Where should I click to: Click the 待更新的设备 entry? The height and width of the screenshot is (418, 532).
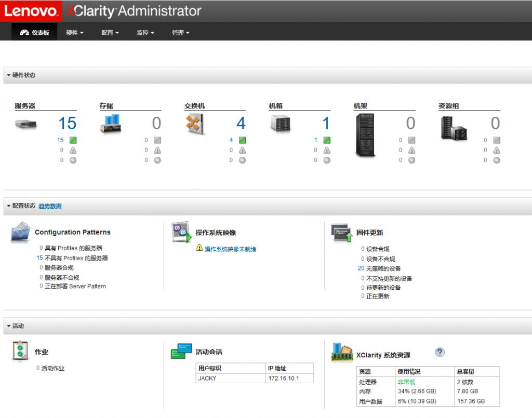[381, 288]
